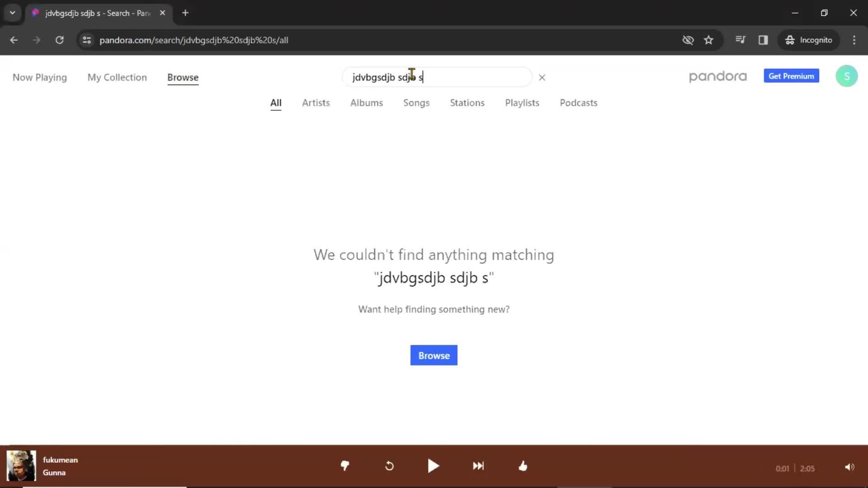Image resolution: width=868 pixels, height=488 pixels.
Task: Click the thumbs up icon
Action: (523, 466)
